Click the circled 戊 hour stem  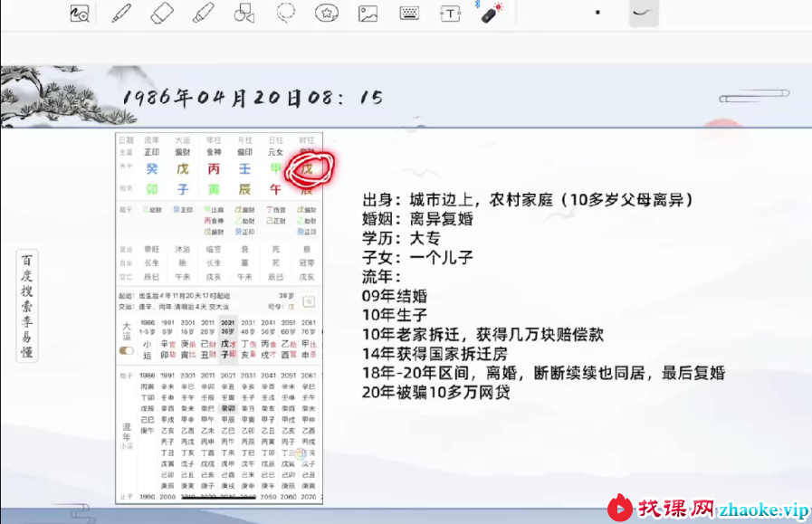tap(307, 169)
